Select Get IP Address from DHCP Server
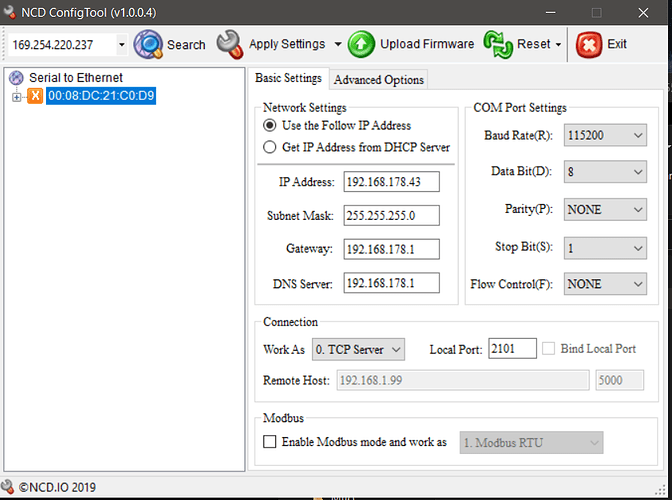Image resolution: width=672 pixels, height=500 pixels. coord(270,147)
